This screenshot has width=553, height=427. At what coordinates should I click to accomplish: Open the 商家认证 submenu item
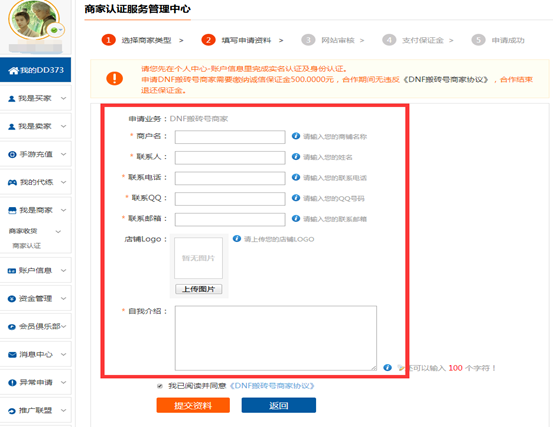pos(27,246)
